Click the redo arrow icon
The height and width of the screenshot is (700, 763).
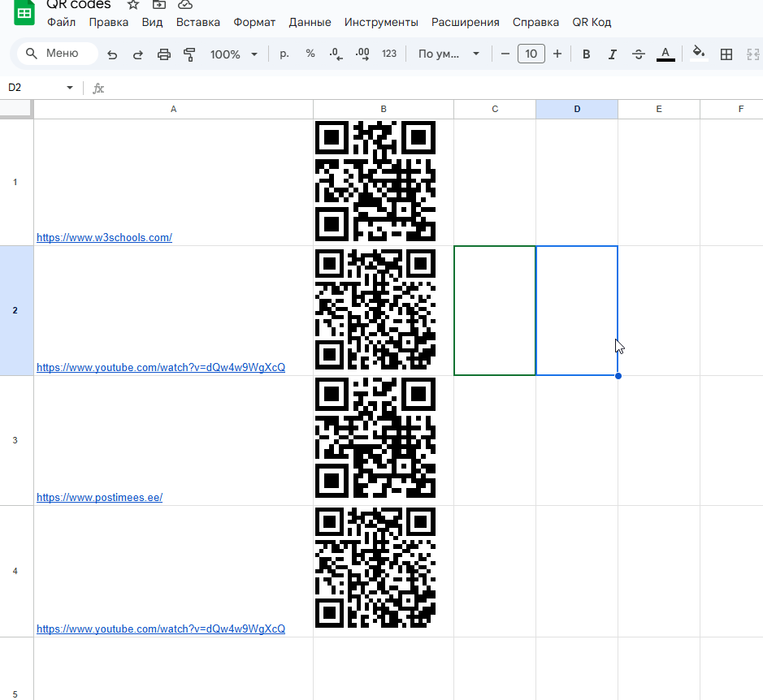coord(137,54)
